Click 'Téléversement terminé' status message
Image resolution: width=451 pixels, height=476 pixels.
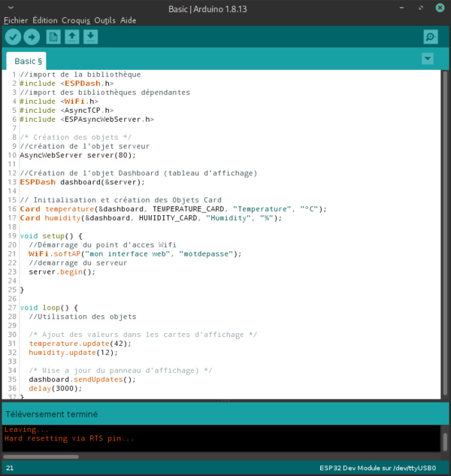[52, 414]
